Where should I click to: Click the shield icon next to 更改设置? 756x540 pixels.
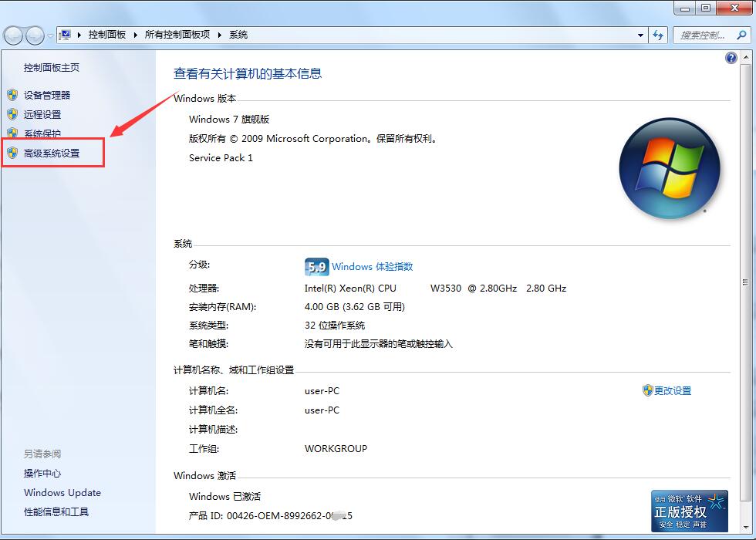(x=648, y=390)
